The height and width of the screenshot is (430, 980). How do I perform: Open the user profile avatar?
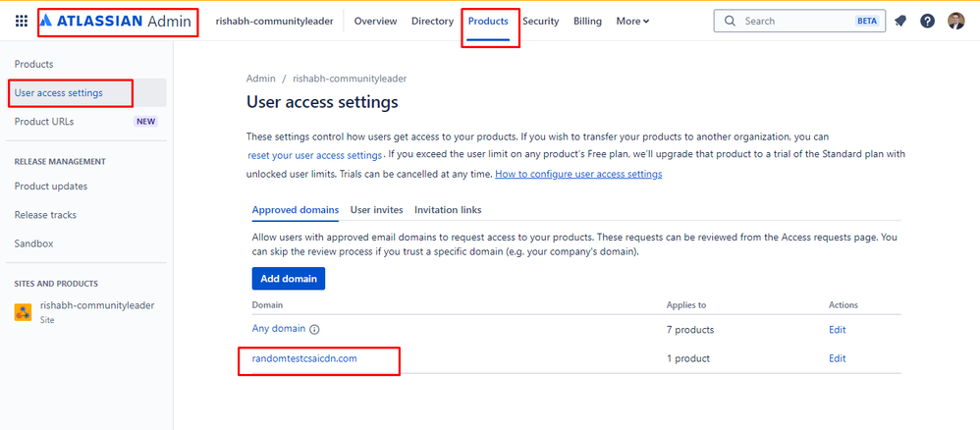pos(956,22)
